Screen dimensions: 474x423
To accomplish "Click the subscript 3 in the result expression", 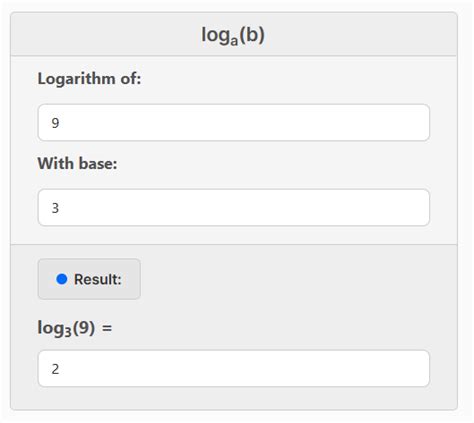I will (x=68, y=332).
